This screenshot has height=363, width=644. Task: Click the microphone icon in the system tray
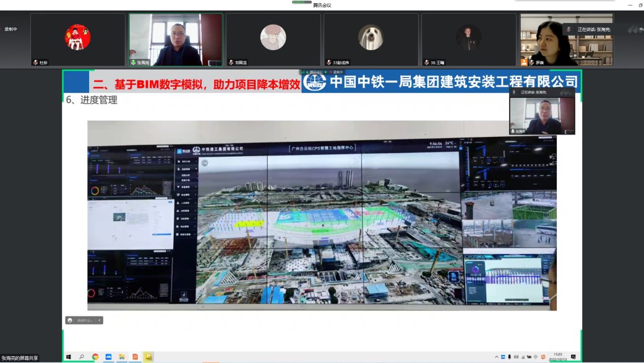509,357
